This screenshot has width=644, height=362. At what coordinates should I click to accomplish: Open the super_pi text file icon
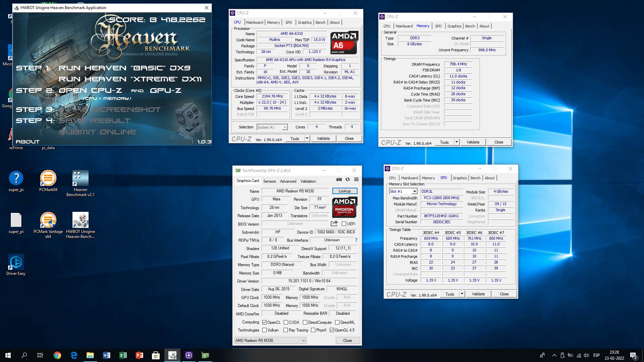click(16, 223)
